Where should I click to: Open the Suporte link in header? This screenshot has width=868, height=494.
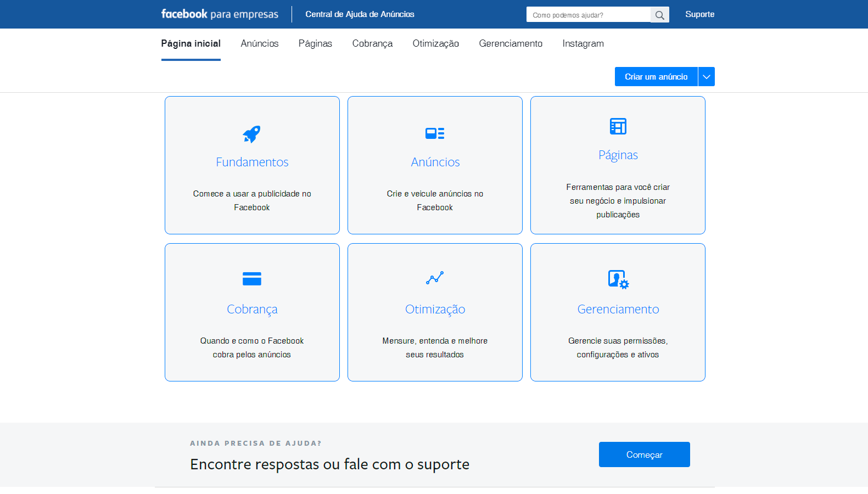click(700, 14)
